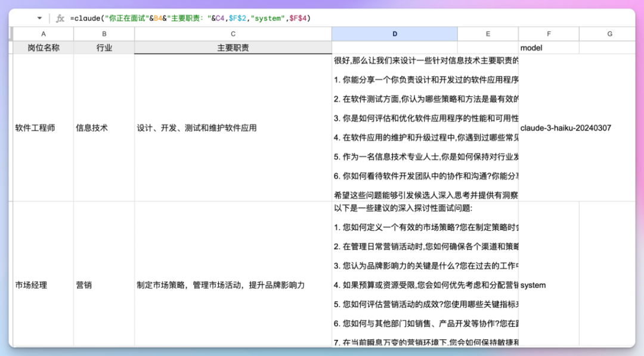
Task: Click into the formula bar text
Action: [191, 18]
